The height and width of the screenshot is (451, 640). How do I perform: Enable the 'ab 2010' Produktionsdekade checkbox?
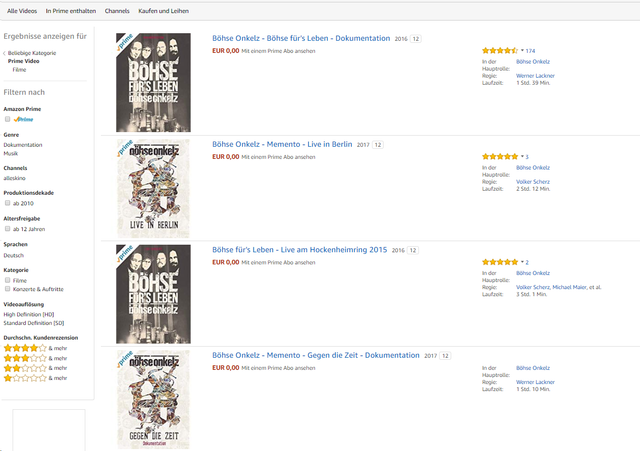click(x=8, y=202)
